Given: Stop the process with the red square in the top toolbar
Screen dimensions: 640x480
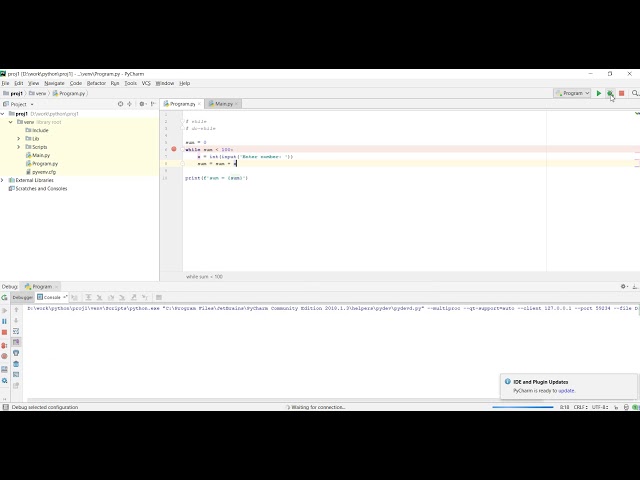Looking at the screenshot, I should (x=621, y=93).
